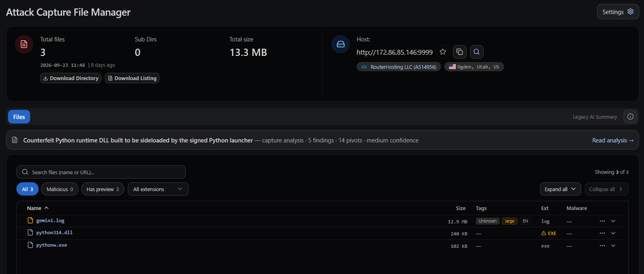This screenshot has width=644, height=274.
Task: Click the warning EXE badge for python314.dll
Action: coord(548,233)
